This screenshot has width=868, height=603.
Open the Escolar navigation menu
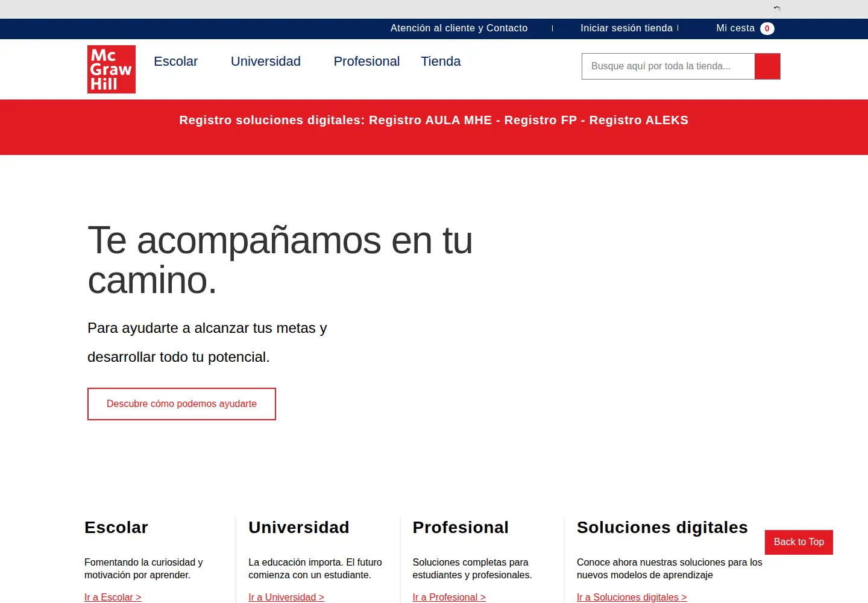[175, 62]
